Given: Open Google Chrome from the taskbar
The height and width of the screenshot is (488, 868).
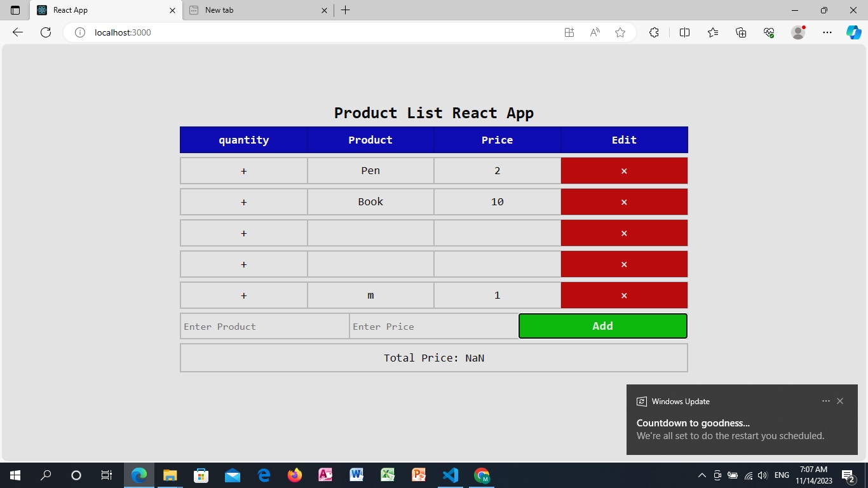Looking at the screenshot, I should [x=481, y=475].
